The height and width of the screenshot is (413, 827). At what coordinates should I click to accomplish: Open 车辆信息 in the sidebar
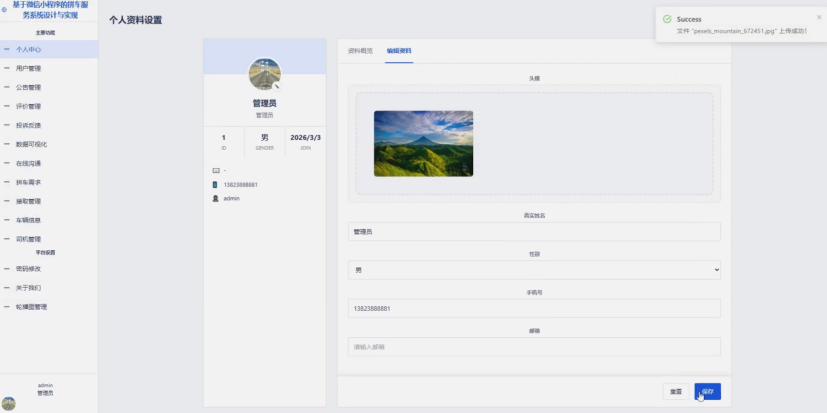tap(49, 220)
